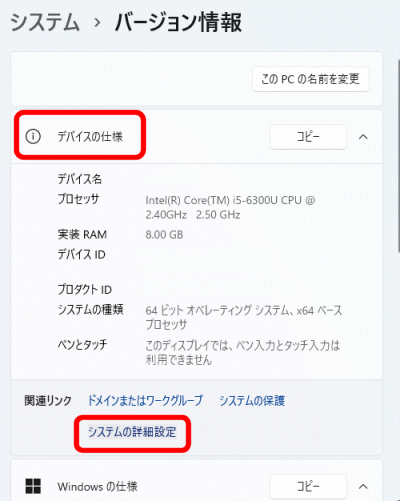Collapse the Windows の仕様 section chevron
The height and width of the screenshot is (501, 400).
[x=363, y=487]
